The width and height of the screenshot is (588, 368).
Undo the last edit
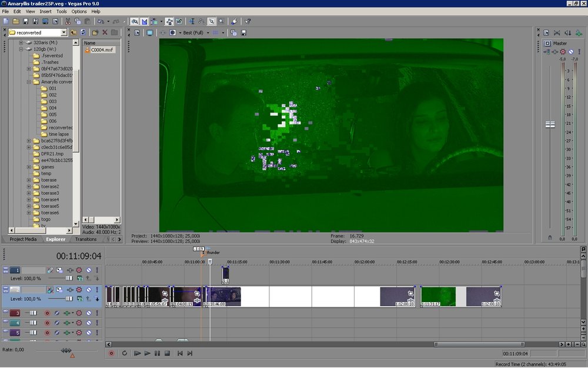pos(101,21)
